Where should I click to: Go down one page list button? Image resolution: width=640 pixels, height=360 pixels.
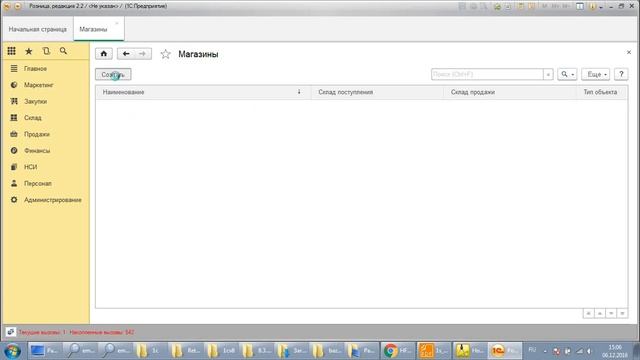[x=611, y=313]
